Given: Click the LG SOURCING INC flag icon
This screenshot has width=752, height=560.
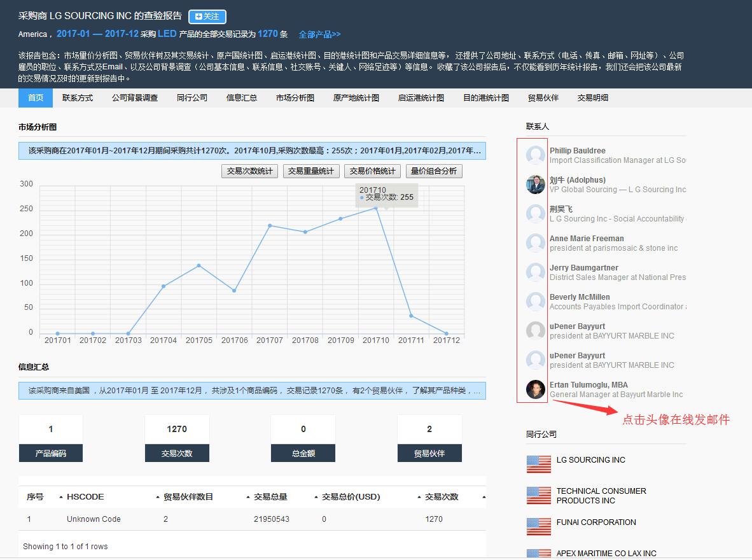Looking at the screenshot, I should (539, 464).
